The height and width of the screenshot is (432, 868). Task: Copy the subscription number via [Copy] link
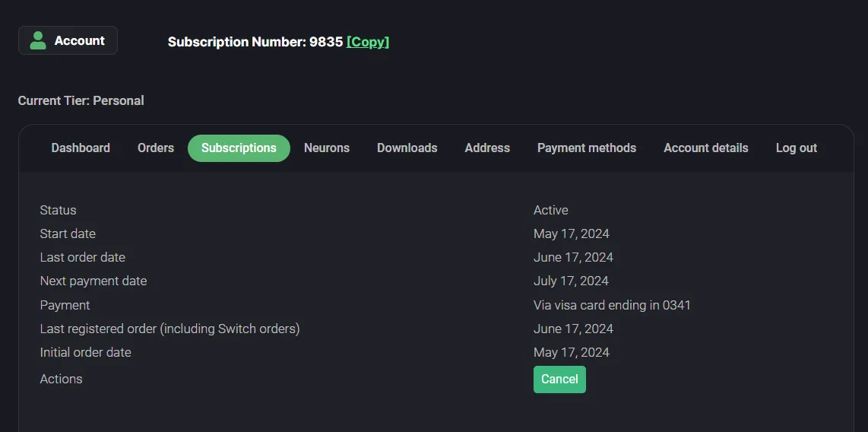(368, 42)
